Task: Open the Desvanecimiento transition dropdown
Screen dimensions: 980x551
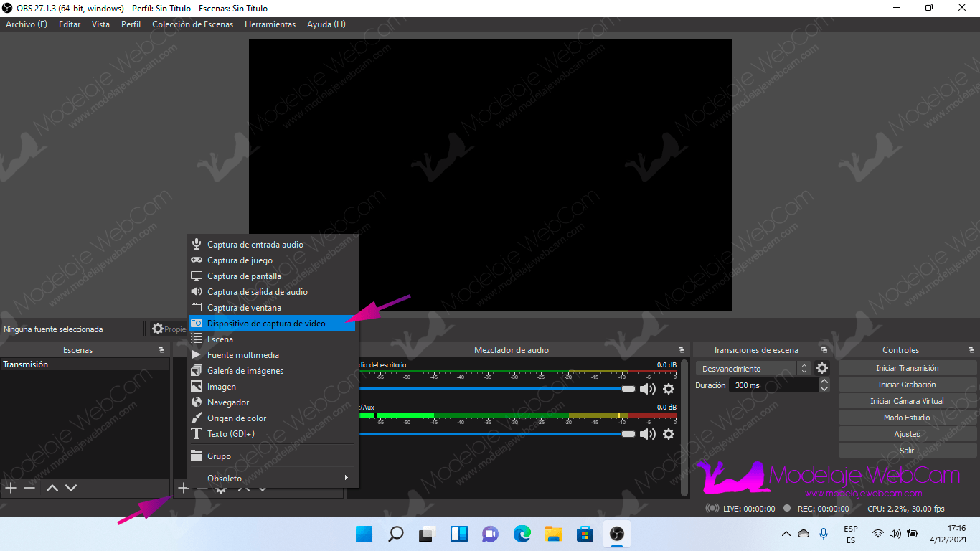Action: tap(754, 368)
